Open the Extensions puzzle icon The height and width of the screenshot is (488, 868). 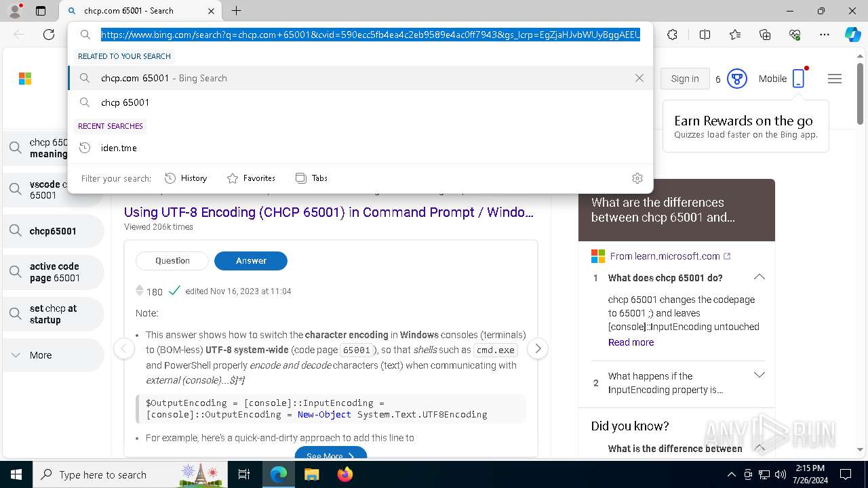click(672, 35)
